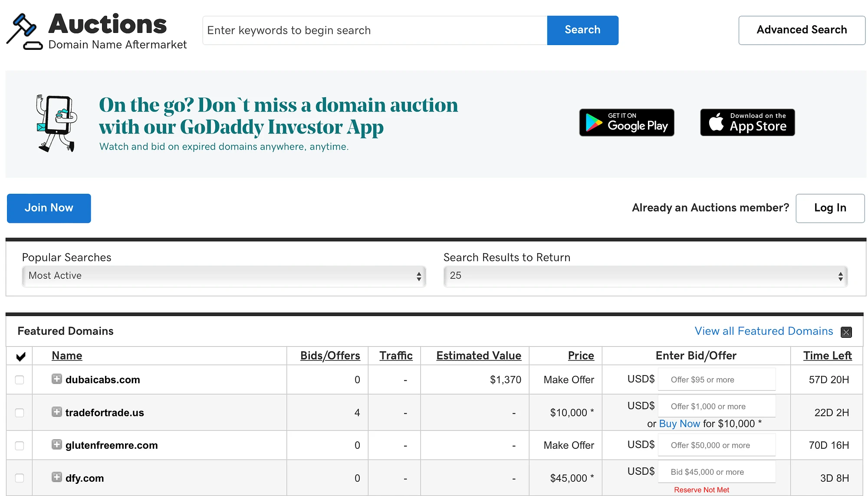Open the Advanced Search options
This screenshot has width=868, height=496.
(x=802, y=30)
